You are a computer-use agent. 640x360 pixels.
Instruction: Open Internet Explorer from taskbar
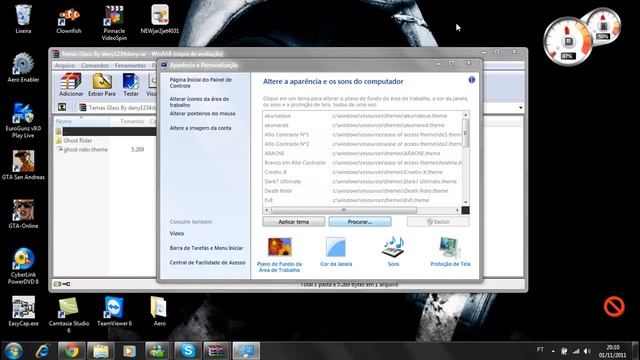click(42, 351)
